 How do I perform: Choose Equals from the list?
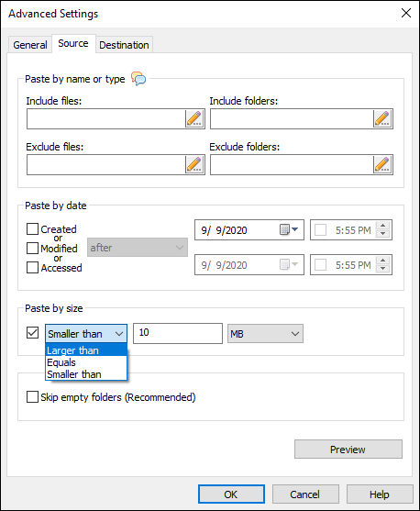point(86,362)
